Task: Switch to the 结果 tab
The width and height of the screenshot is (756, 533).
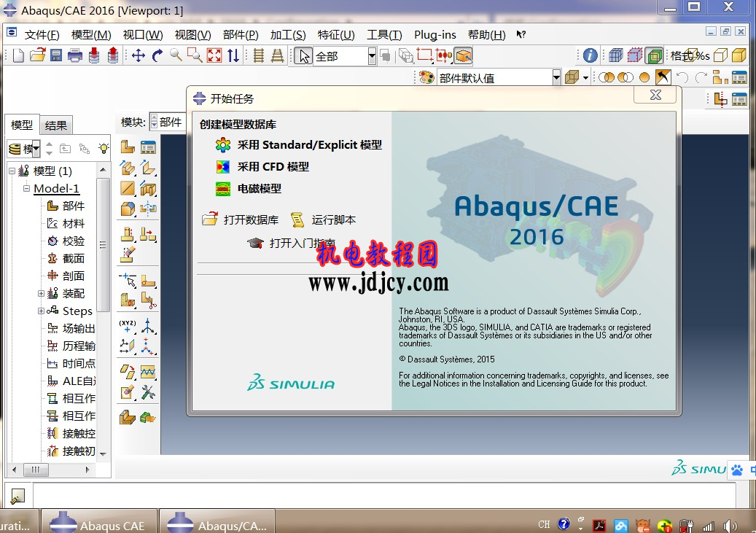Action: point(56,125)
